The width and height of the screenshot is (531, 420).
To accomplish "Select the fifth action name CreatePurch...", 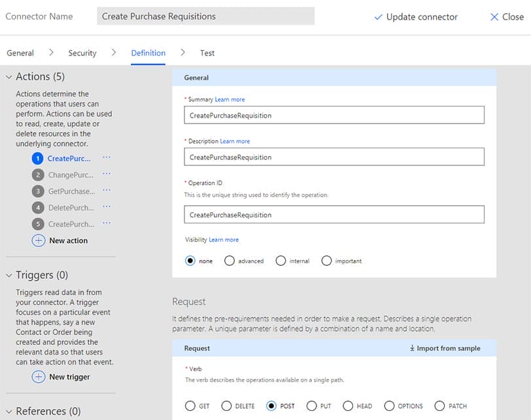I will (71, 224).
